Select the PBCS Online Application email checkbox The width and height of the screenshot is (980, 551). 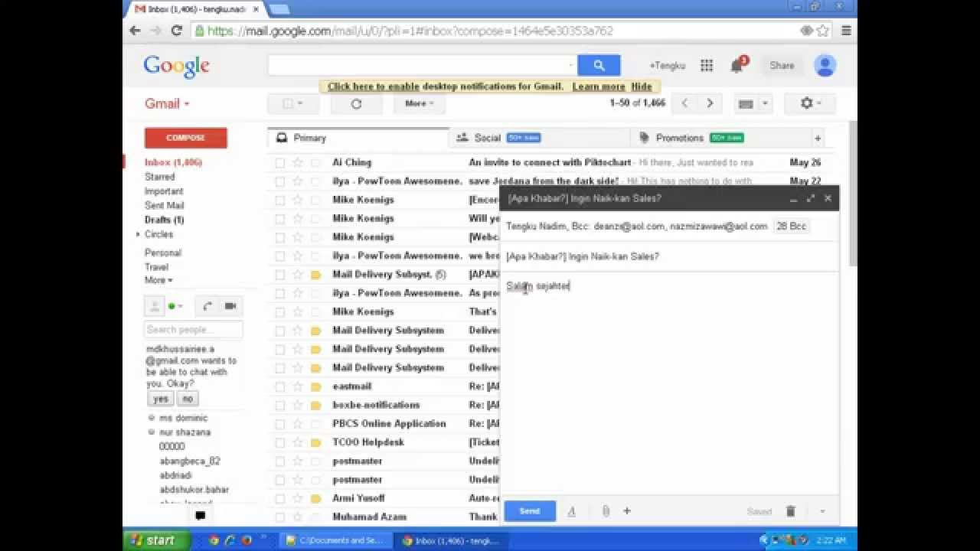[279, 424]
